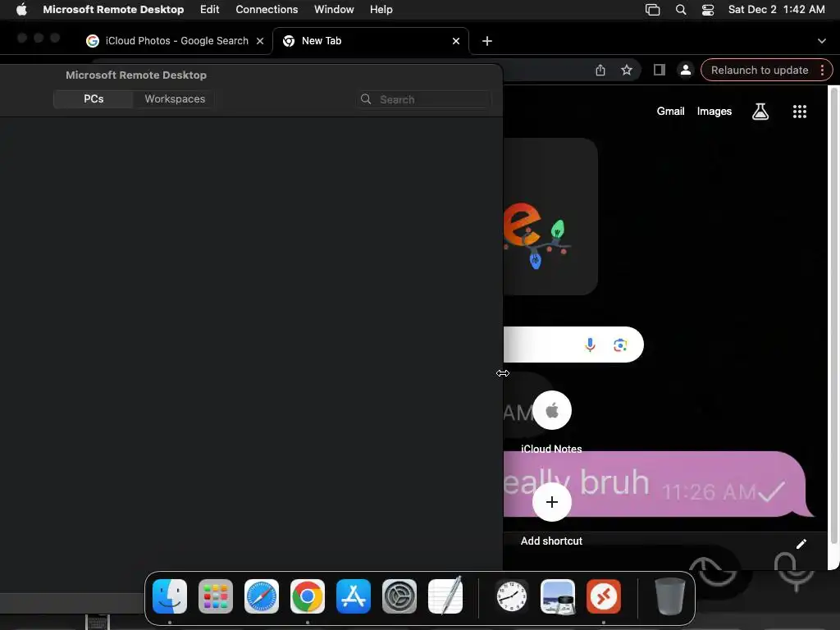
Task: Click the date and time in menu bar
Action: pyautogui.click(x=776, y=9)
